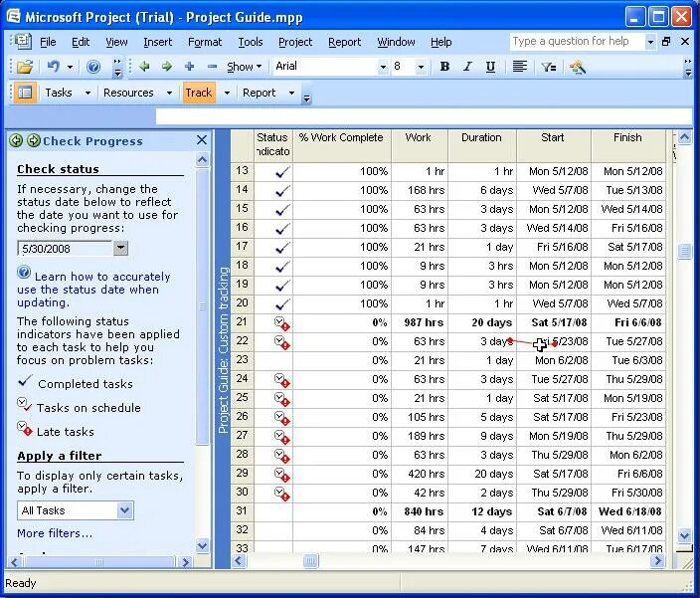Open the font size 8 dropdown

click(421, 67)
